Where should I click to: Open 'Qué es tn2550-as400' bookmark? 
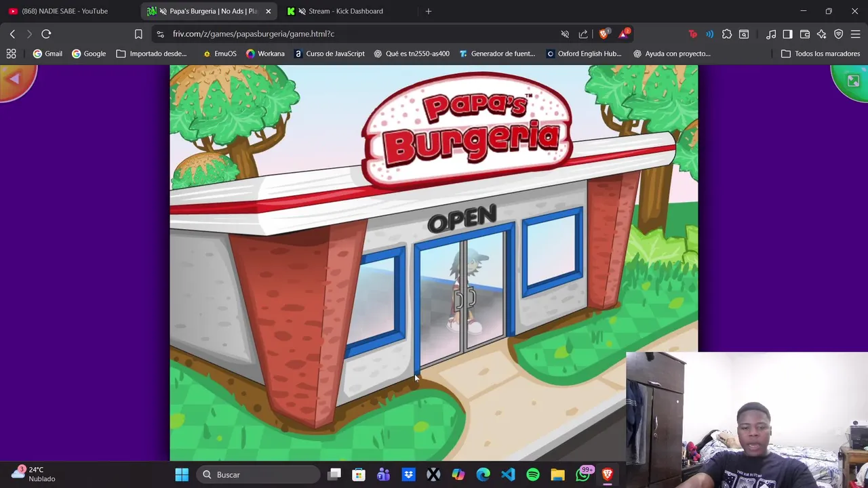click(x=412, y=54)
